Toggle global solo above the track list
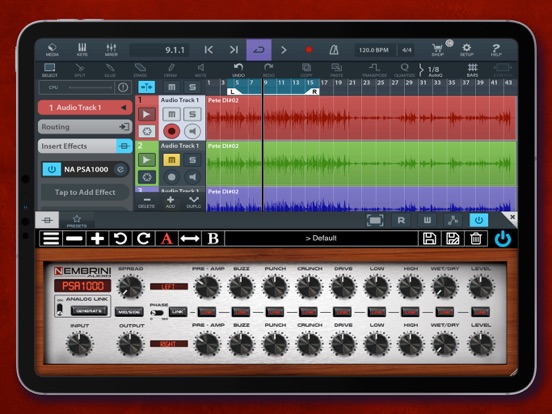The width and height of the screenshot is (552, 414). (192, 87)
